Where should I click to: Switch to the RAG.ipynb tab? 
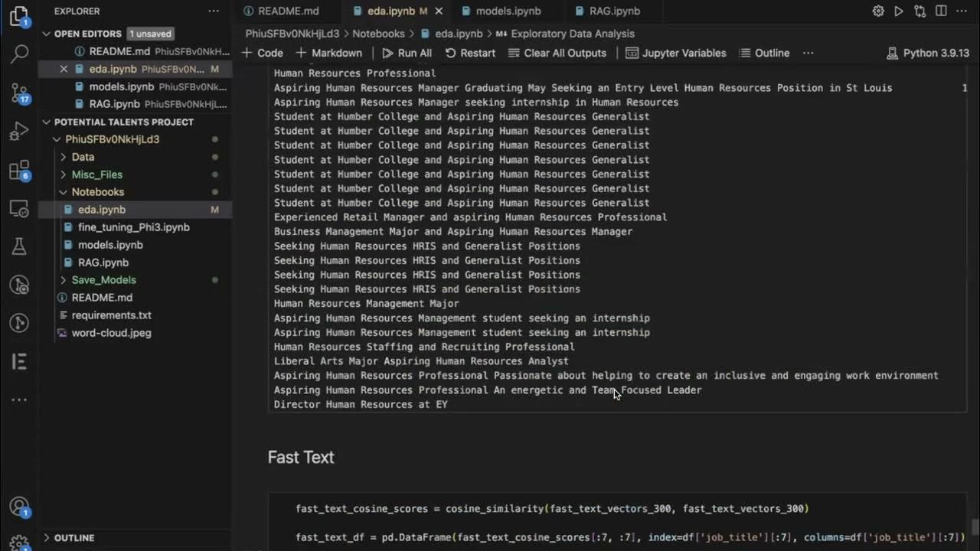coord(614,11)
